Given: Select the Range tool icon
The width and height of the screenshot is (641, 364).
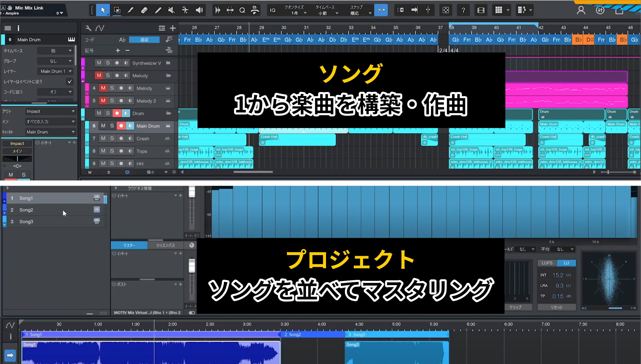Looking at the screenshot, I should (x=117, y=10).
